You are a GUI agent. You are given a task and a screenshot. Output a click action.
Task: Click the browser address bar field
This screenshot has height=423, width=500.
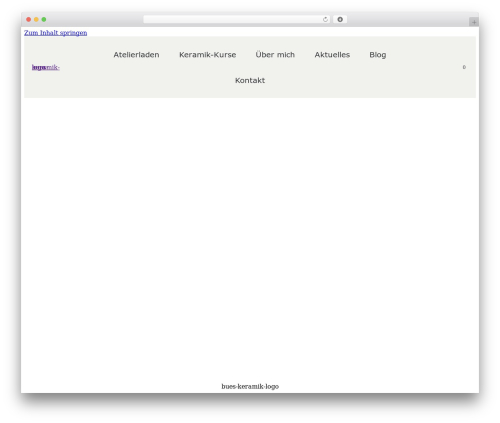pyautogui.click(x=236, y=19)
